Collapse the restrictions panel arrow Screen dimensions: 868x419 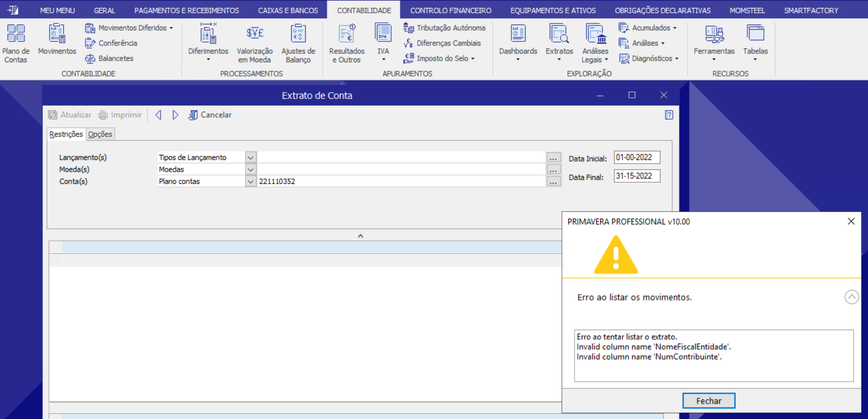click(360, 236)
